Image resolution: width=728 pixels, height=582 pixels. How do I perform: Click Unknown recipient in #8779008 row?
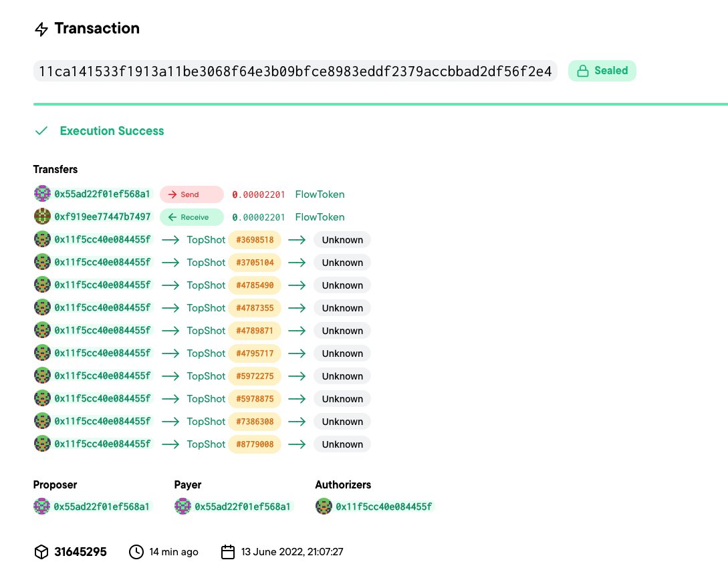pyautogui.click(x=342, y=444)
